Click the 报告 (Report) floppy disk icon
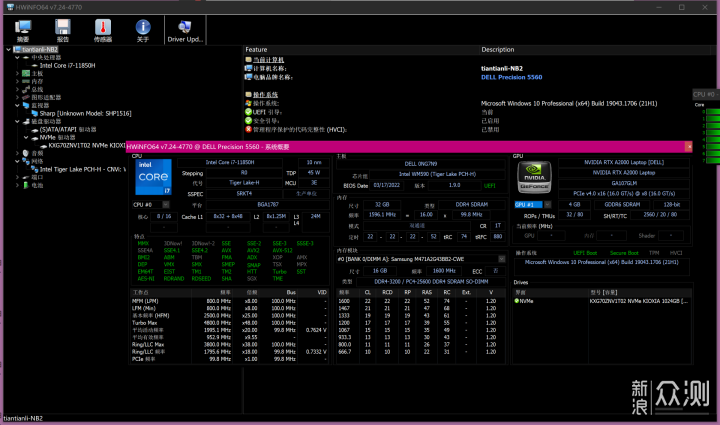The image size is (720, 425). [x=63, y=29]
